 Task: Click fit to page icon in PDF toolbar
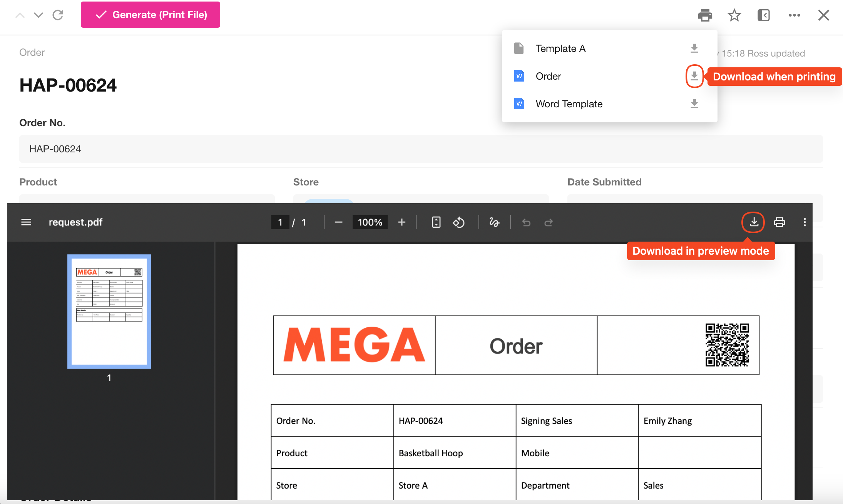(436, 222)
